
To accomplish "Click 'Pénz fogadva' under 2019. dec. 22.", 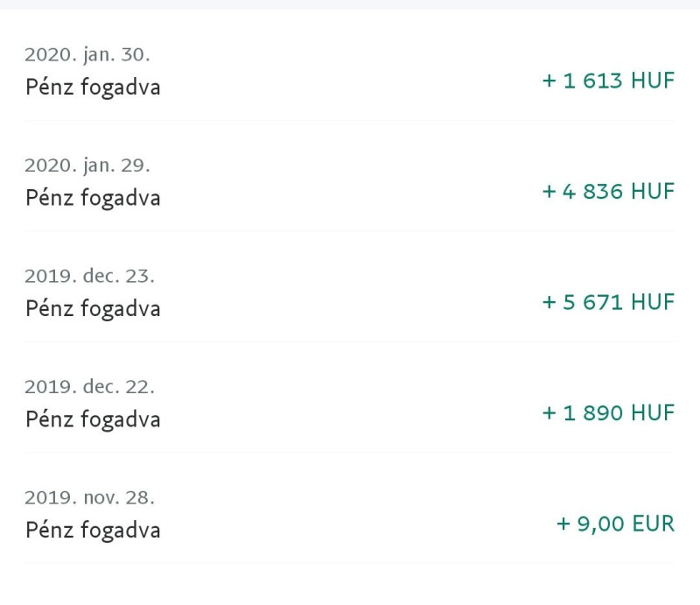I will point(93,420).
